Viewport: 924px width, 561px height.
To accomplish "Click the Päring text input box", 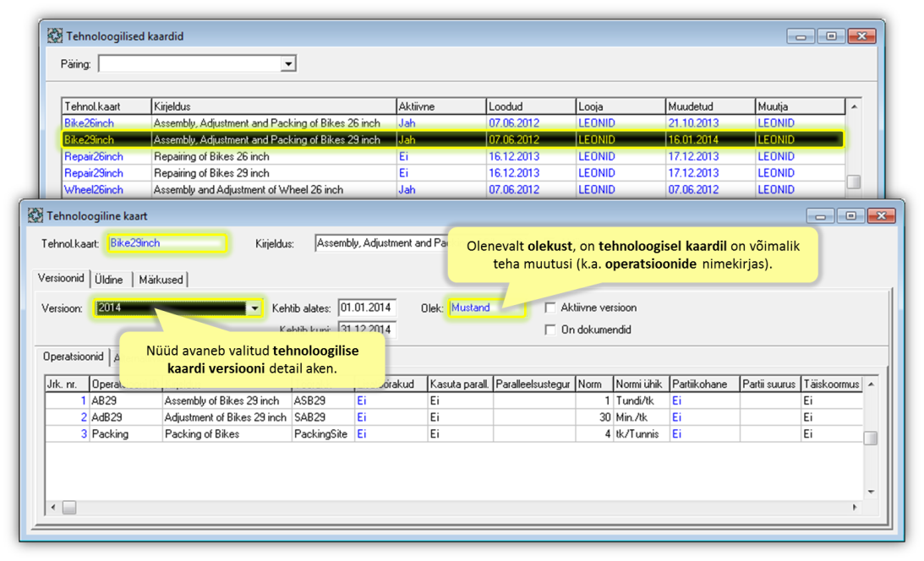I will pos(190,63).
